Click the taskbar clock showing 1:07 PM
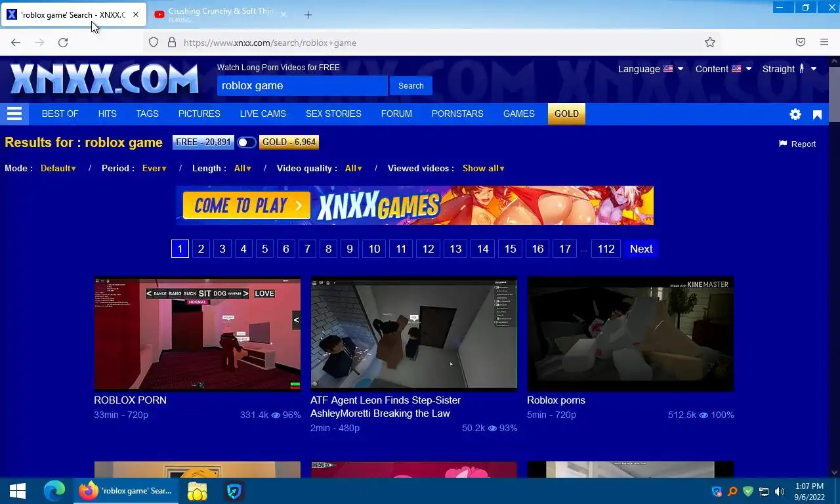The height and width of the screenshot is (504, 840). click(x=808, y=492)
